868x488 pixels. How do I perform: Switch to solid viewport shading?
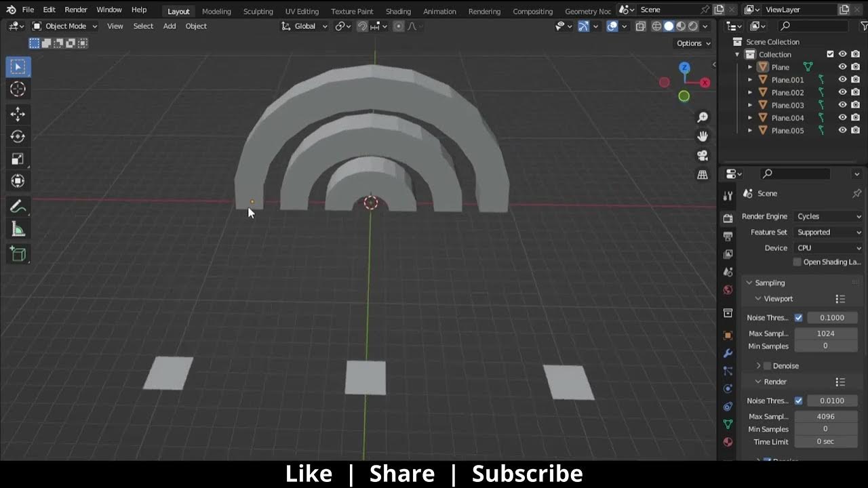click(x=669, y=26)
